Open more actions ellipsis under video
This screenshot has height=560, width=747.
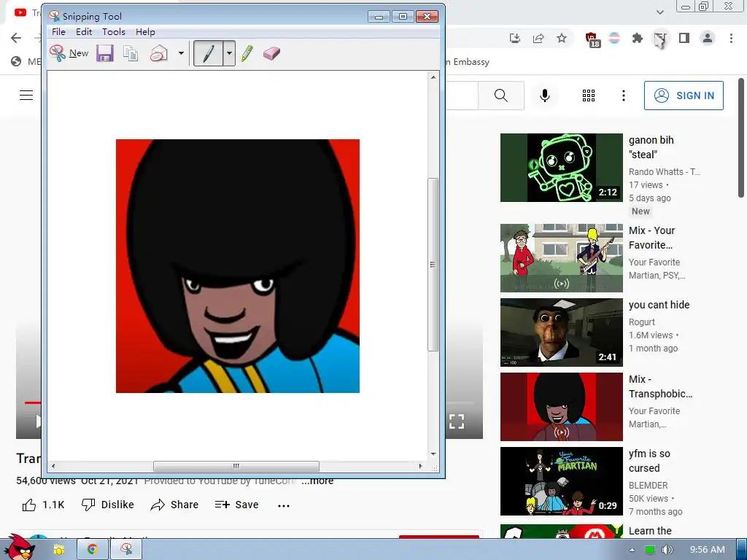point(284,506)
